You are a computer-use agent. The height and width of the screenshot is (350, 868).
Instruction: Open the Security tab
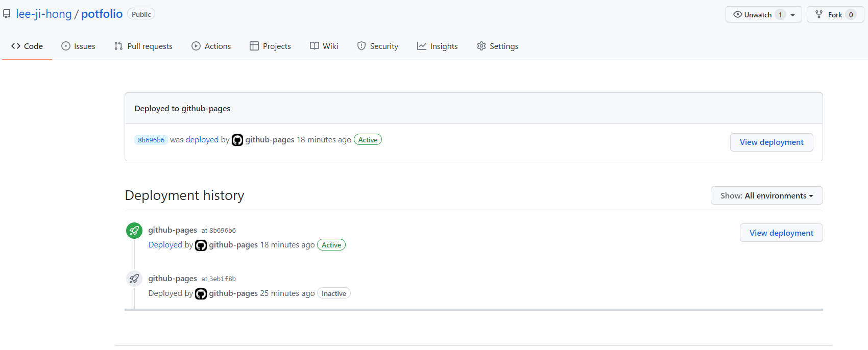pyautogui.click(x=378, y=46)
